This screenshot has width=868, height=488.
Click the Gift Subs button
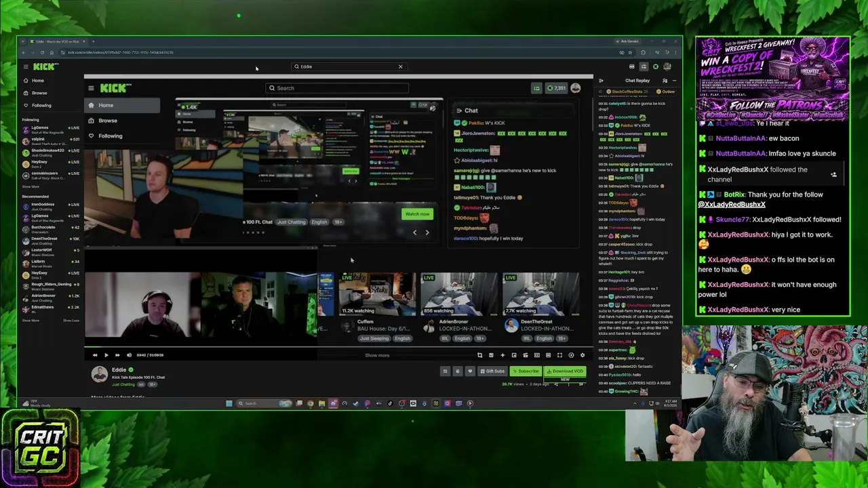(492, 371)
